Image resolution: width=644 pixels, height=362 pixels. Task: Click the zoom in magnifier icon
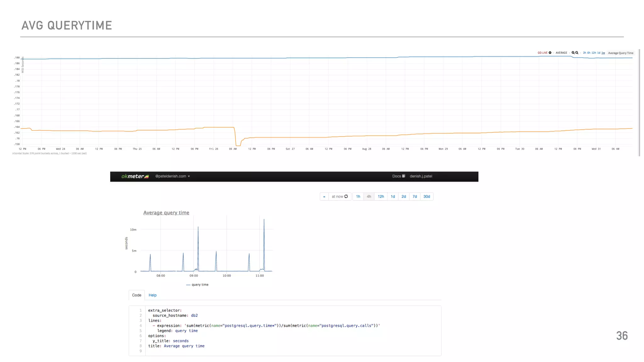point(573,53)
